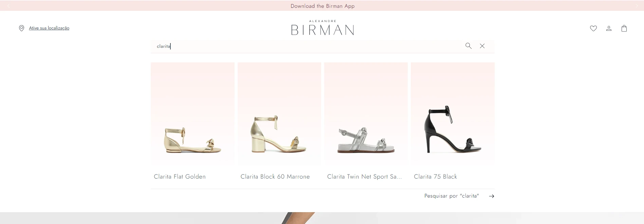
Task: Click the location pin icon
Action: [x=21, y=28]
